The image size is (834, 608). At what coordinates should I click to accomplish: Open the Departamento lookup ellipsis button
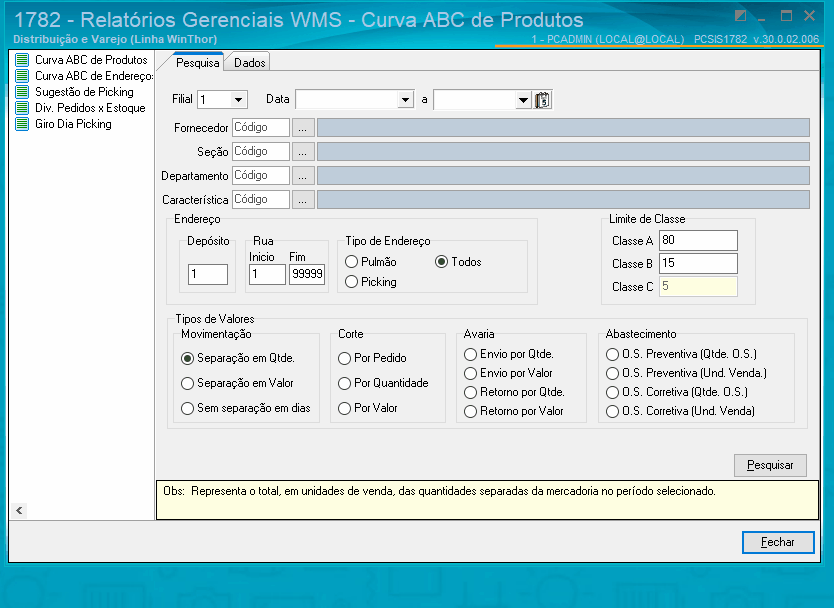303,176
